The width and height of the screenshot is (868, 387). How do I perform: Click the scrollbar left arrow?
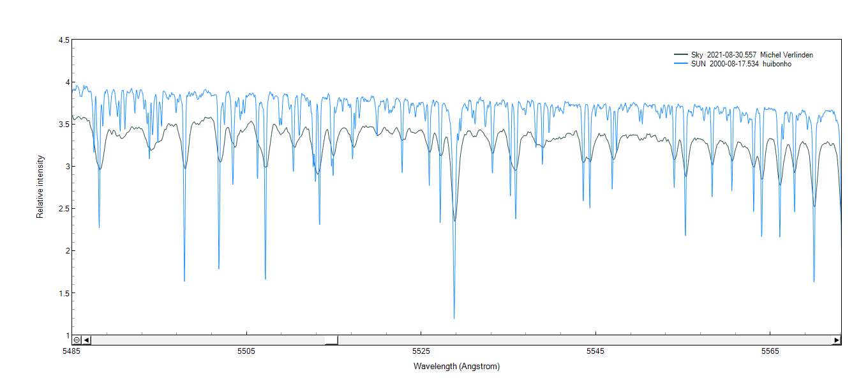[87, 340]
